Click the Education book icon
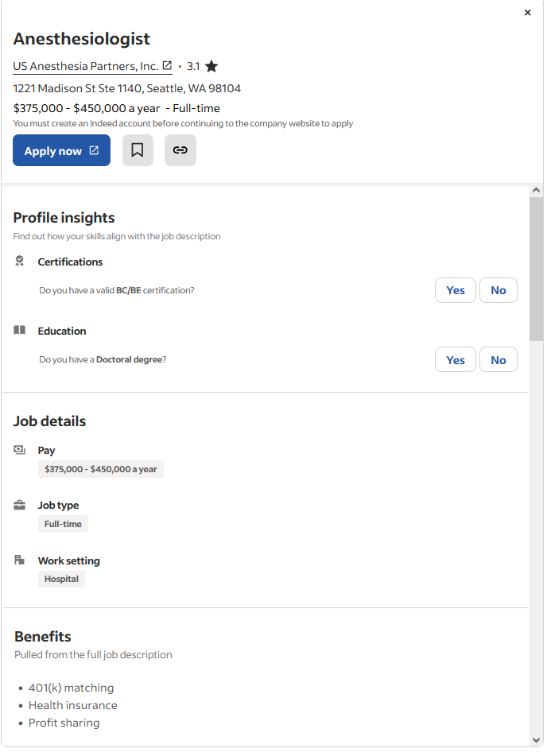The width and height of the screenshot is (547, 756). coord(20,331)
